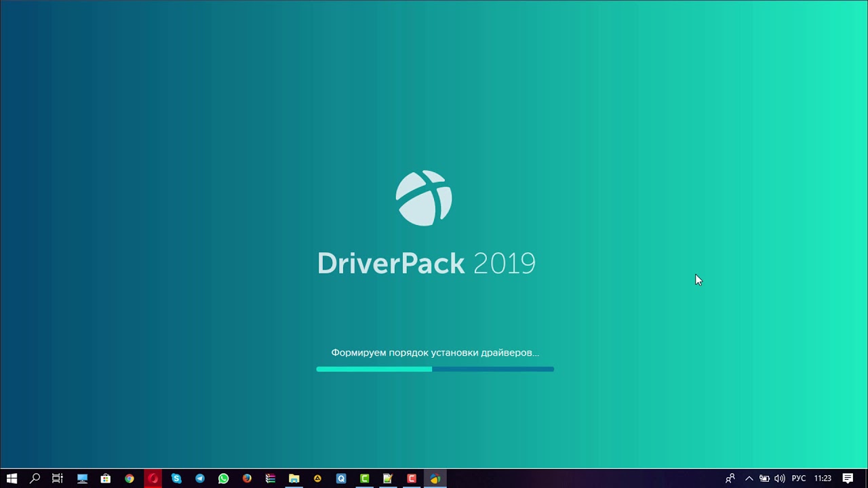Switch to Opera browser in taskbar
Viewport: 868px width, 488px height.
click(153, 479)
